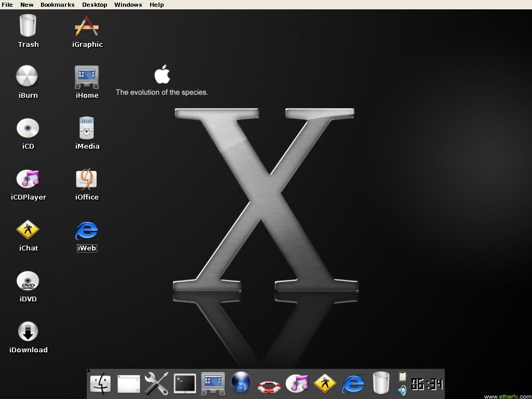Open the File menu
Image resolution: width=532 pixels, height=399 pixels.
[x=7, y=5]
